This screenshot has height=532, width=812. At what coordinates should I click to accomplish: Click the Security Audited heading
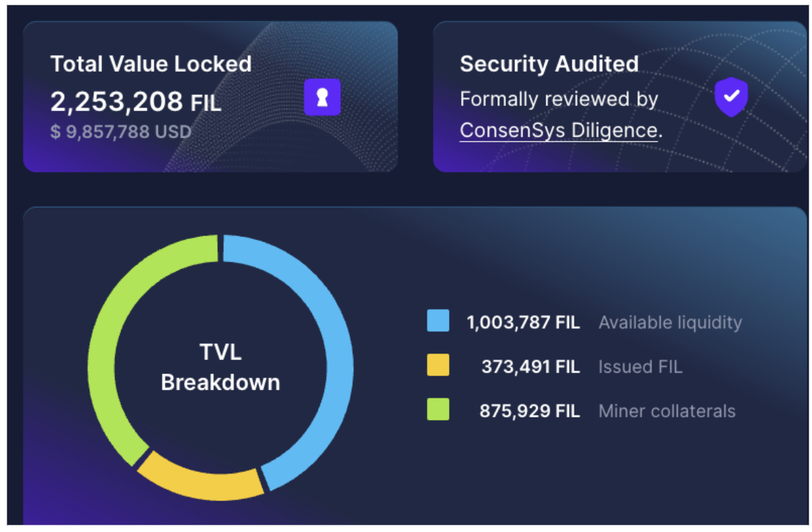[x=549, y=64]
